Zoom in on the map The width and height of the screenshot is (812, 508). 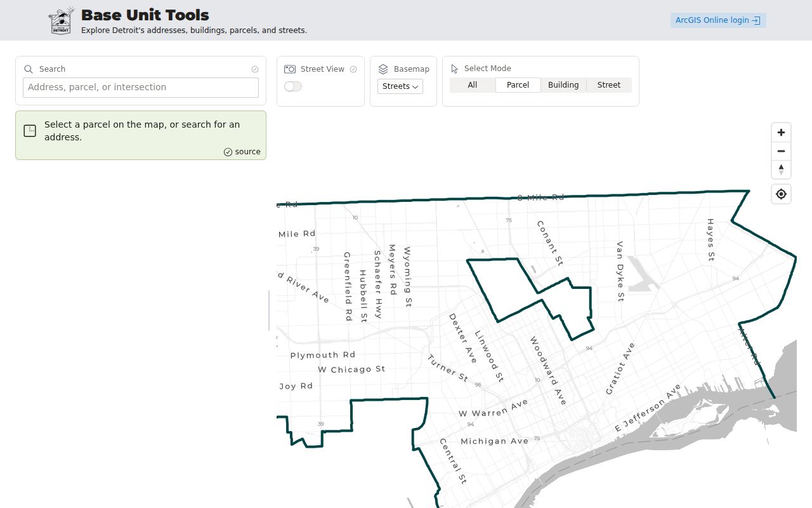pos(781,133)
